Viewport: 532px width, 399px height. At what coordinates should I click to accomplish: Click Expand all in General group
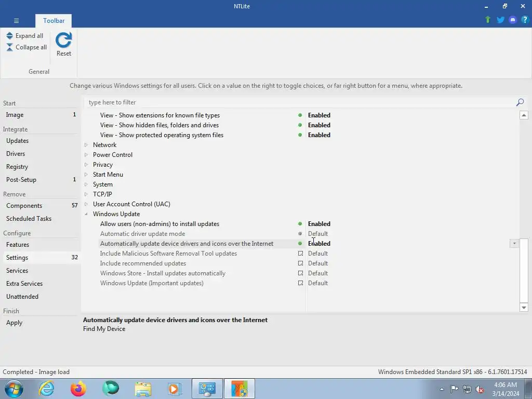(25, 36)
